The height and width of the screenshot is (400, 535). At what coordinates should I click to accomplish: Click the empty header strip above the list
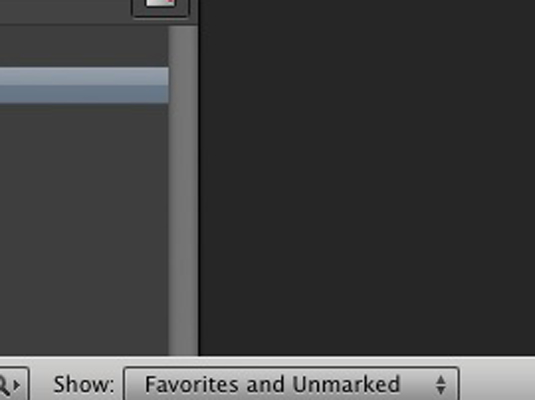coord(65,12)
